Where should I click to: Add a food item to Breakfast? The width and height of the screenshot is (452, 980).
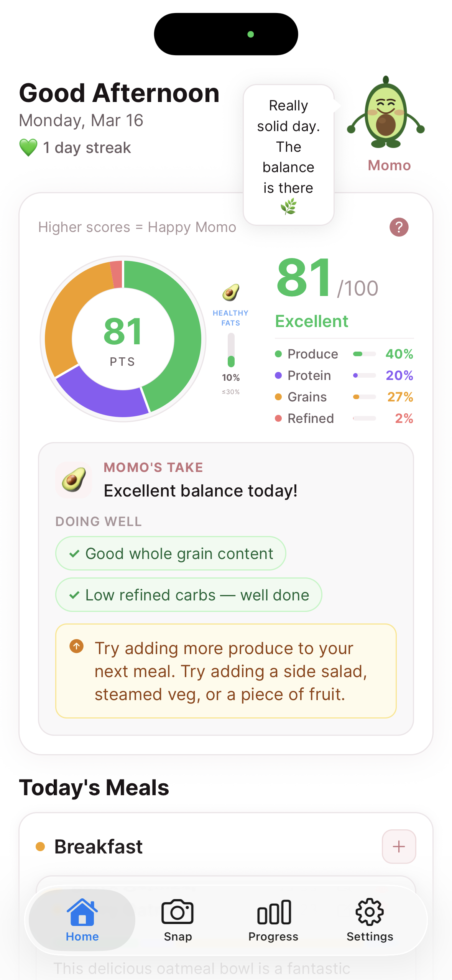(398, 847)
